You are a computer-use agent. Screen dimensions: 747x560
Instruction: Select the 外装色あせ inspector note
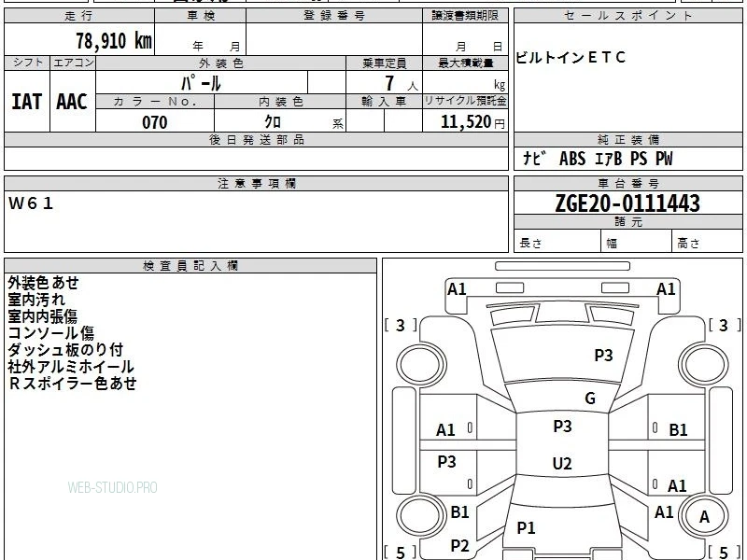point(43,283)
